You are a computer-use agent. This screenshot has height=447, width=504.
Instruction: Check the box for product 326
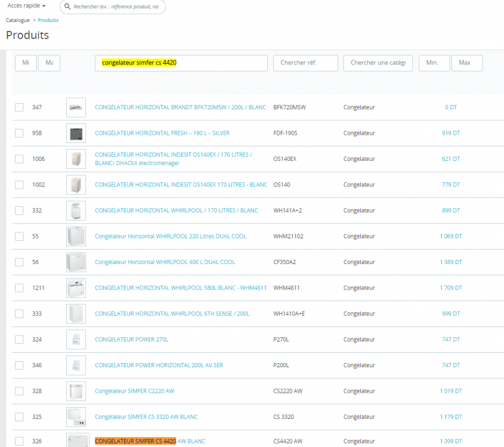pyautogui.click(x=19, y=441)
